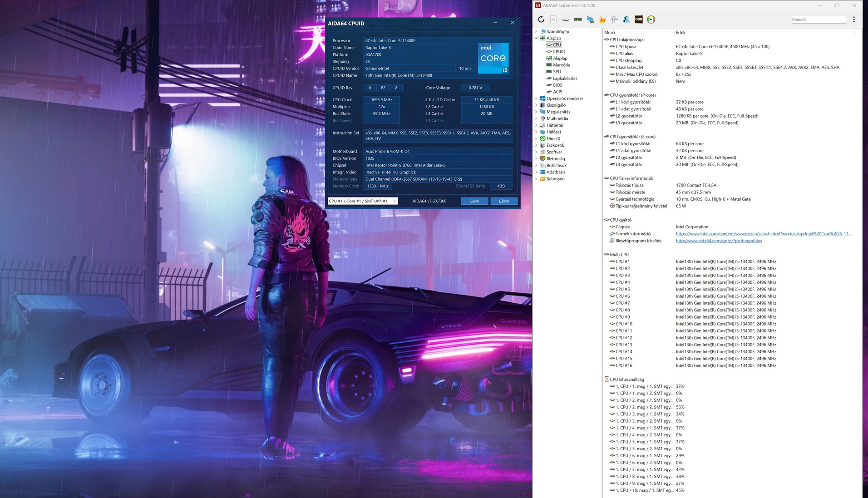Viewport: 868px width, 498px height.
Task: Launch the flame stability test icon
Action: pyautogui.click(x=602, y=20)
